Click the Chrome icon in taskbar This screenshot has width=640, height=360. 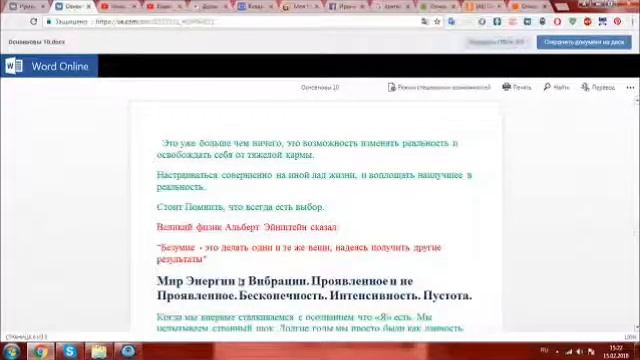(40, 351)
